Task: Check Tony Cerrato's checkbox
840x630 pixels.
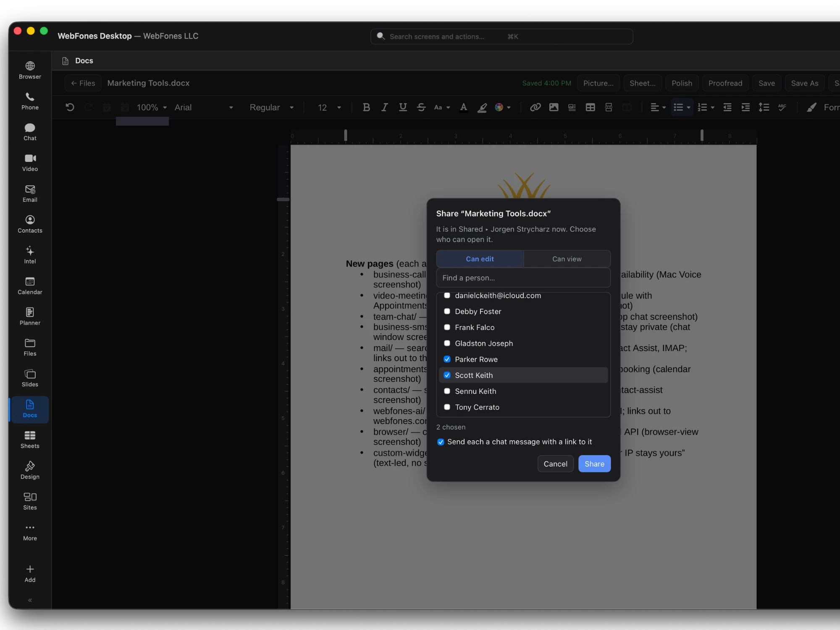Action: [x=447, y=407]
